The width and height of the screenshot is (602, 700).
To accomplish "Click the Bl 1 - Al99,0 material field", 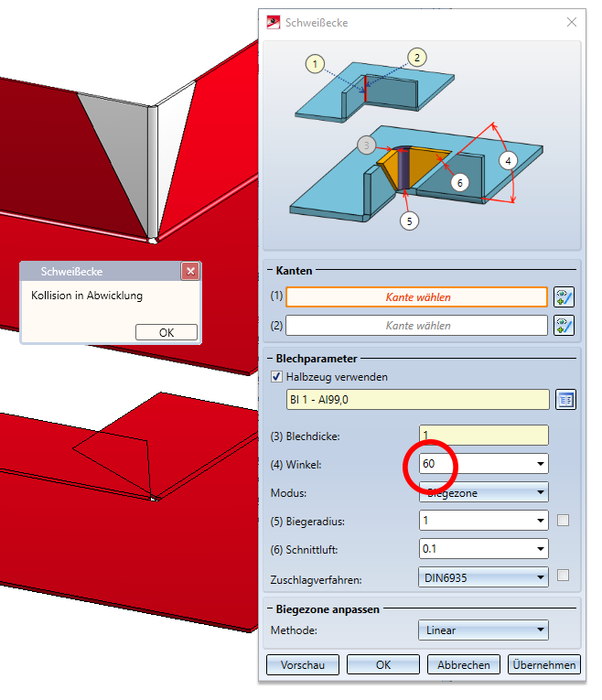I will (x=418, y=400).
